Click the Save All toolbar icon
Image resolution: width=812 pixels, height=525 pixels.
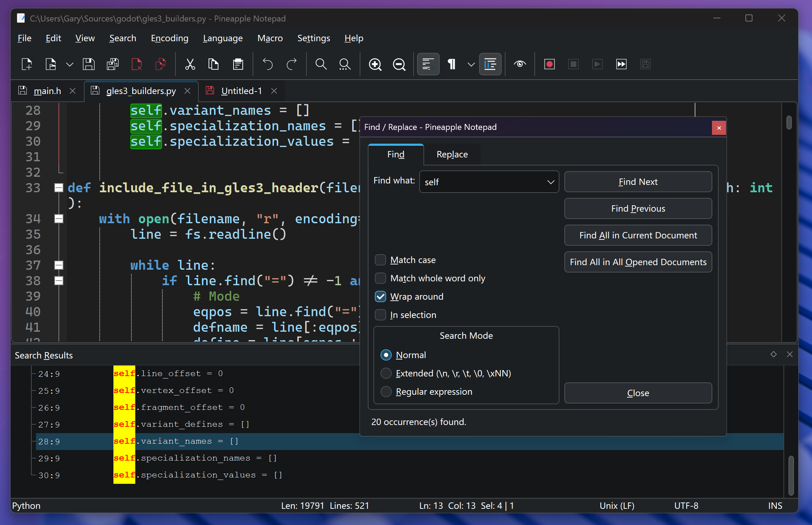click(x=113, y=64)
